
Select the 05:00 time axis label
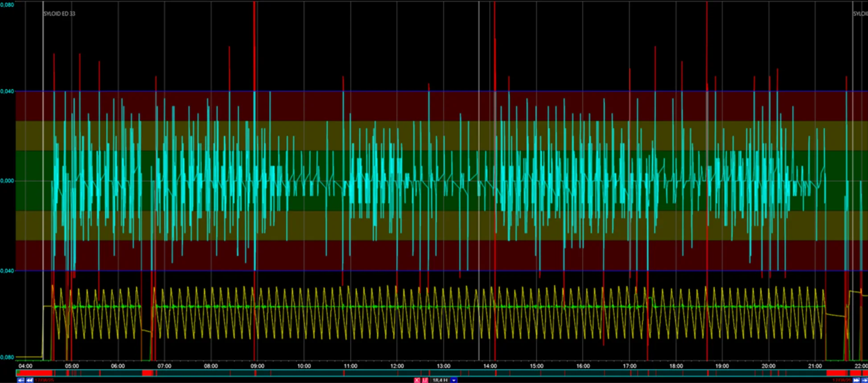72,366
